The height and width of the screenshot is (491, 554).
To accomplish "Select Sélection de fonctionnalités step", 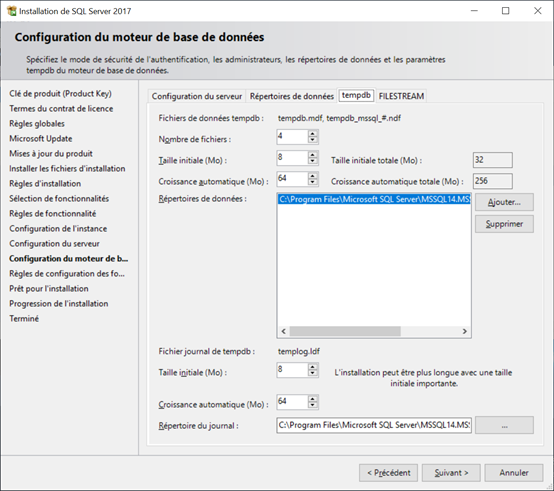I will [x=59, y=199].
